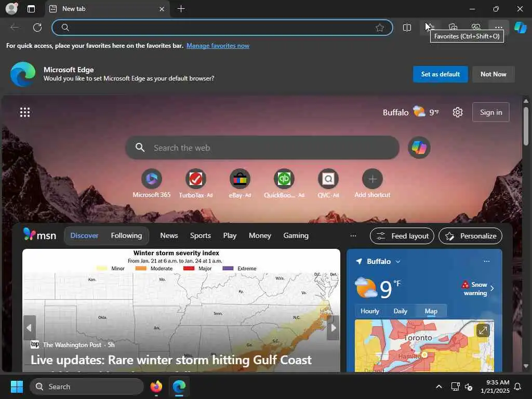Open Snow warning alert
Viewport: 532px width, 399px height.
pyautogui.click(x=477, y=288)
